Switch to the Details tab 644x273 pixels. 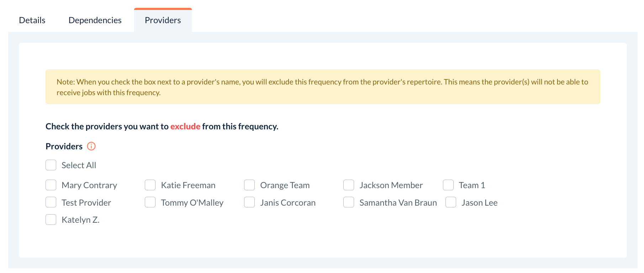[32, 20]
